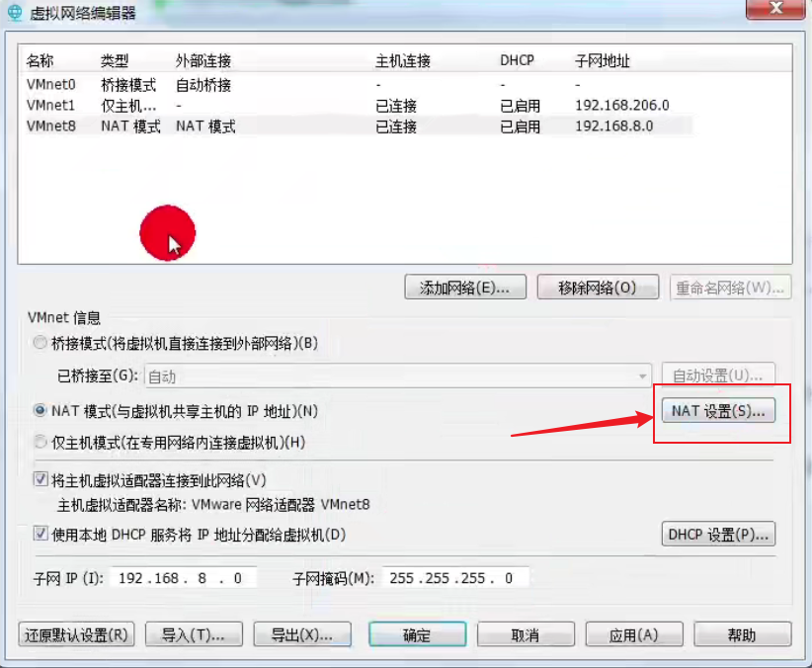Click the 导入(T)... button
812x668 pixels.
[x=194, y=634]
